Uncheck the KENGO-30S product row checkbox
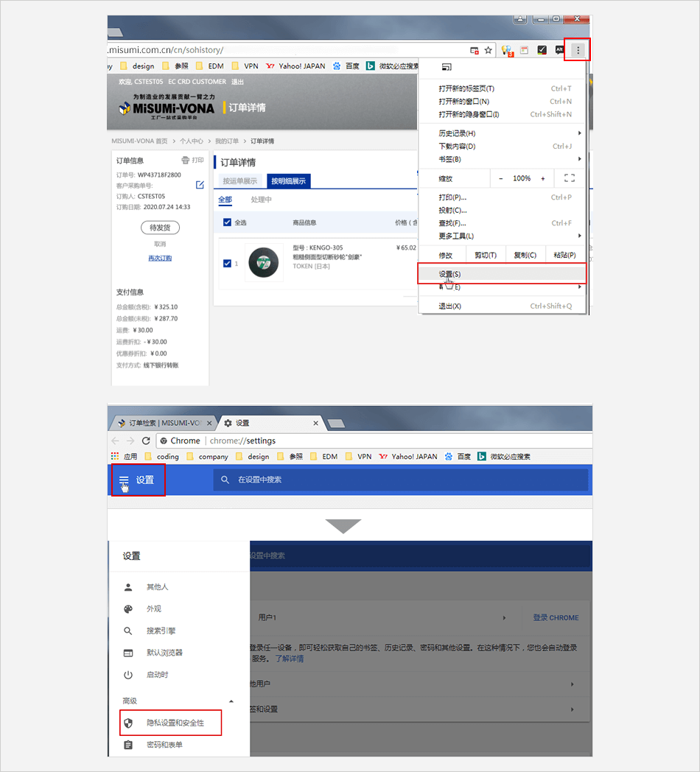Image resolution: width=700 pixels, height=772 pixels. 227,263
